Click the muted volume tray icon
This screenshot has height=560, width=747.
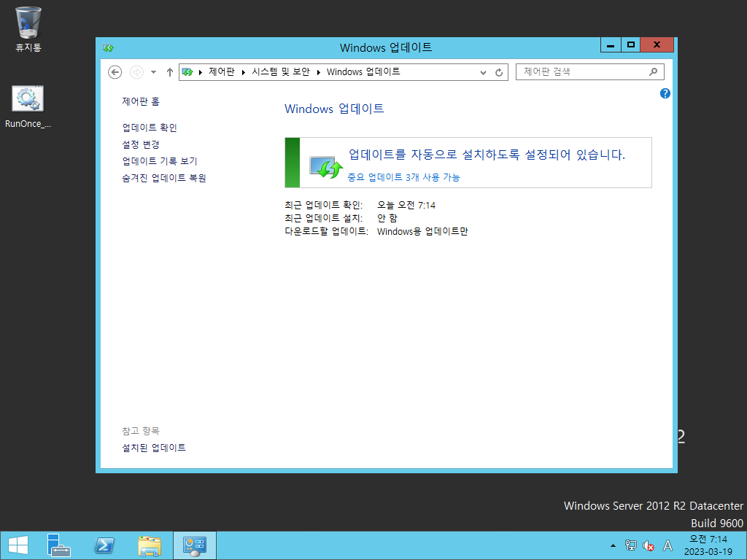[x=648, y=545]
